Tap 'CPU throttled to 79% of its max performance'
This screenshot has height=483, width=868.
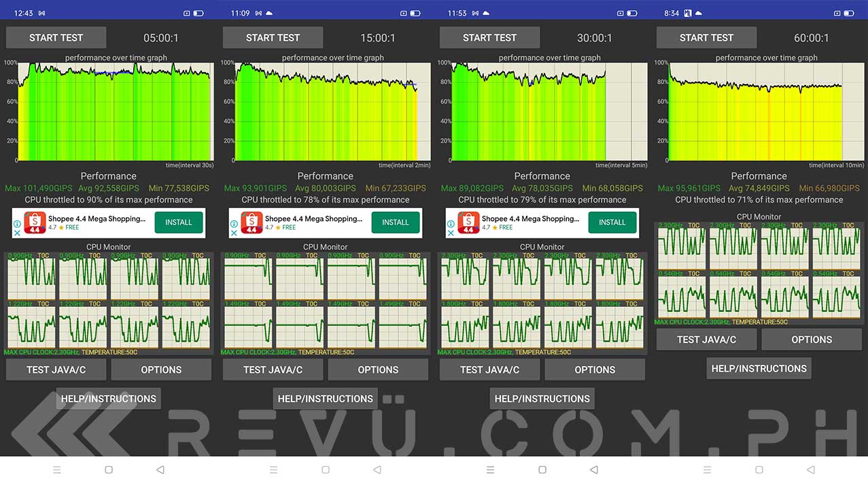pos(542,200)
